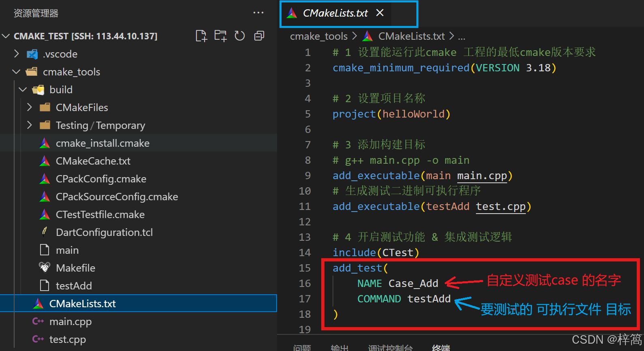Click the test.cpp link on line 11
The height and width of the screenshot is (351, 644).
[x=501, y=207]
